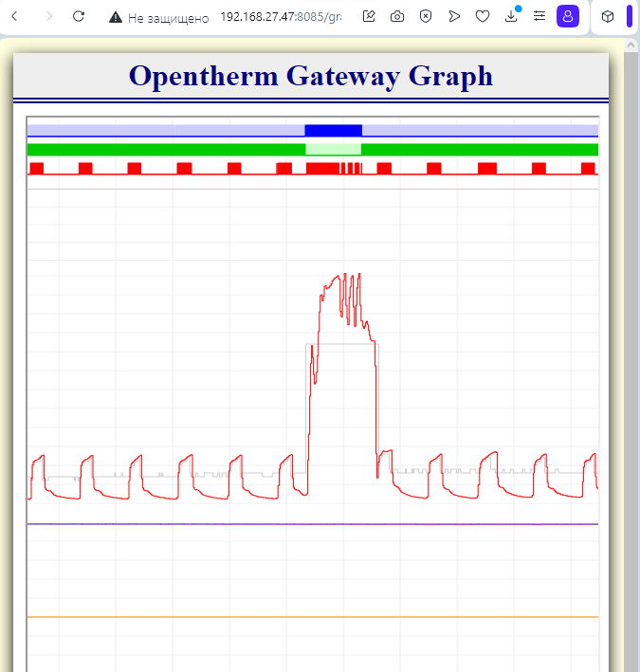
Task: Click the orange horizontal line in graph
Action: (x=313, y=617)
